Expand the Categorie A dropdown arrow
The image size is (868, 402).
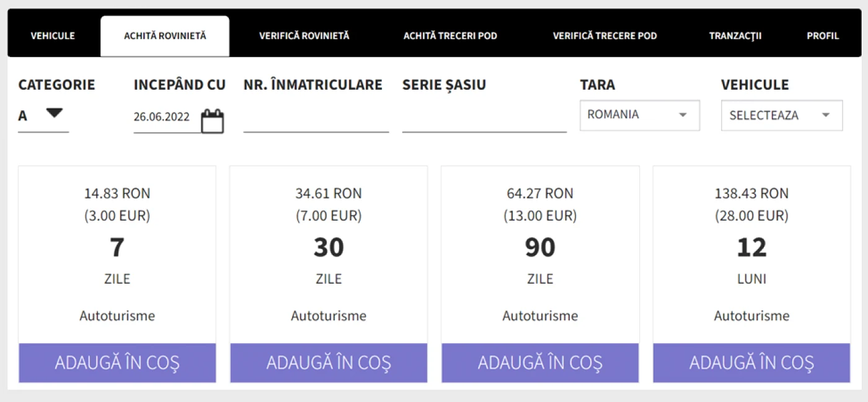coord(55,113)
